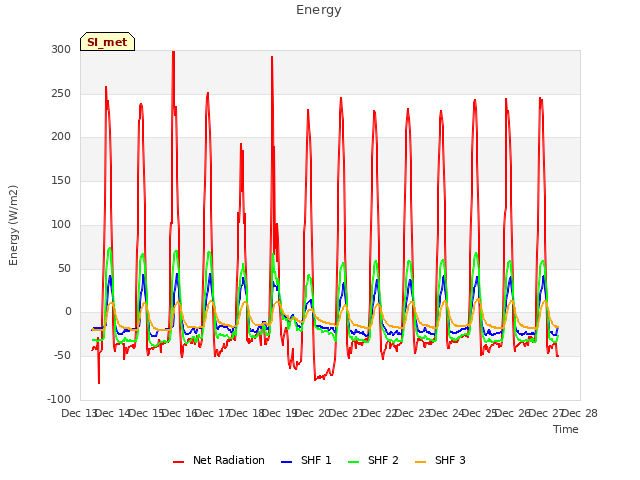Click the 50 y-axis tick label
640x480 pixels.
64,268
